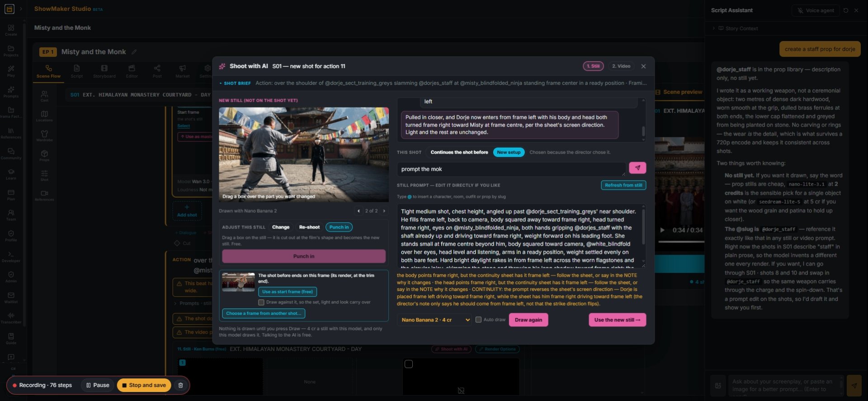Choose the 'Punch in' adjust mode
868x401 pixels.
pyautogui.click(x=339, y=227)
